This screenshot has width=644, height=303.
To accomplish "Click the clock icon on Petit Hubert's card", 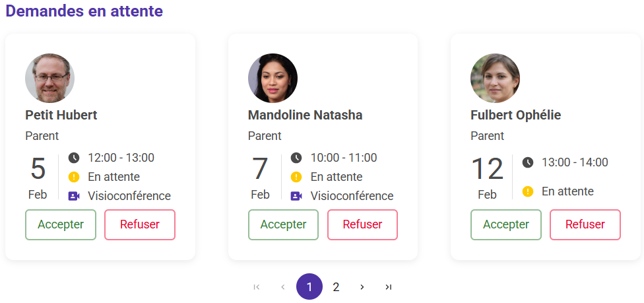I will coord(74,158).
